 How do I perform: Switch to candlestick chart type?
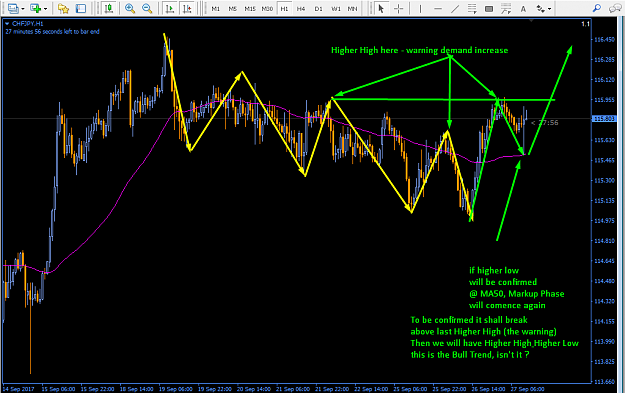tap(108, 8)
